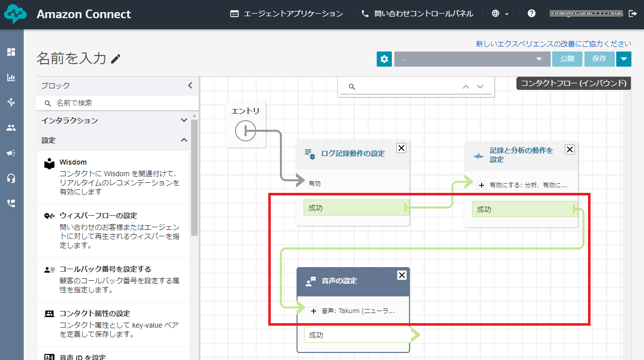This screenshot has height=360, width=644.
Task: Click the username in top bar
Action: click(587, 14)
